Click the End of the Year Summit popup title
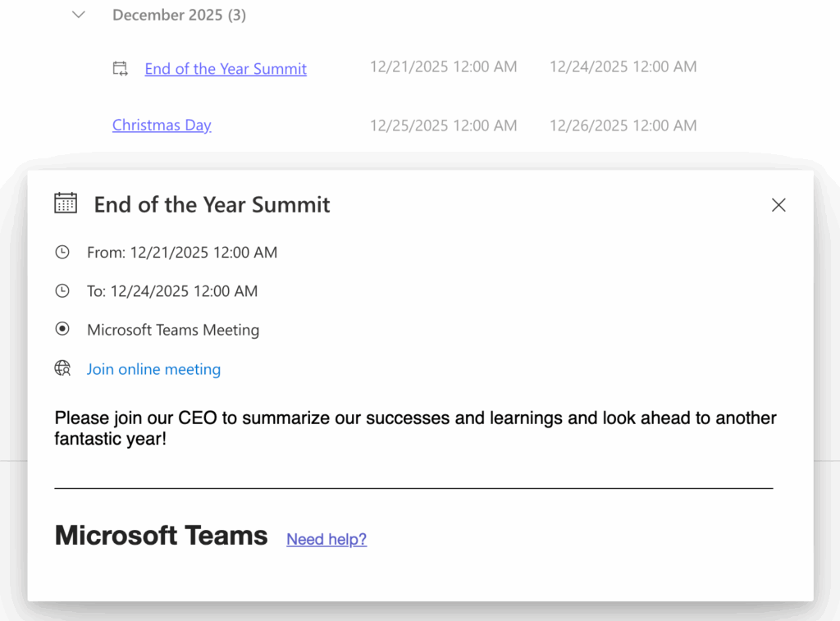Image resolution: width=840 pixels, height=621 pixels. 212,204
